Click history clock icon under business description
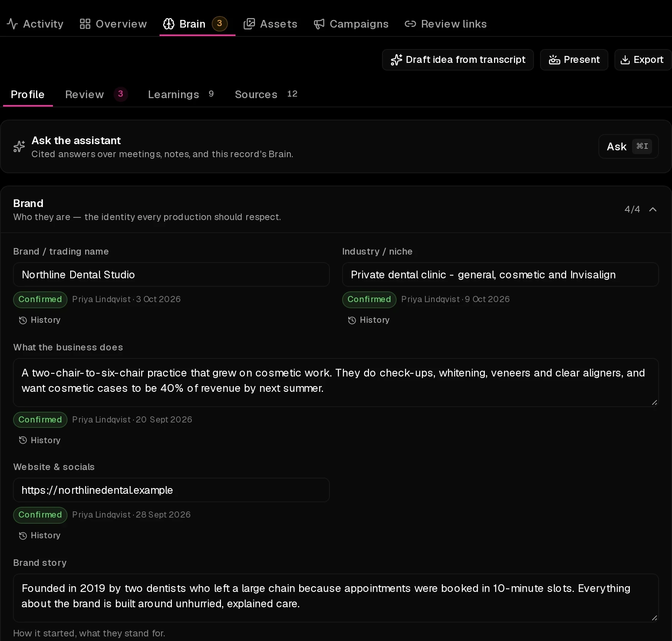The image size is (672, 641). click(x=23, y=440)
